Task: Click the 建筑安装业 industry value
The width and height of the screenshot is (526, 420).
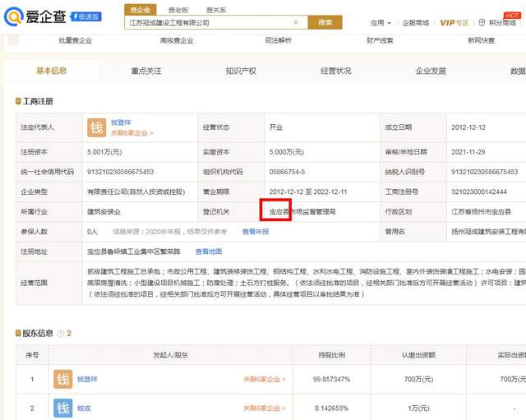Action: click(x=104, y=212)
